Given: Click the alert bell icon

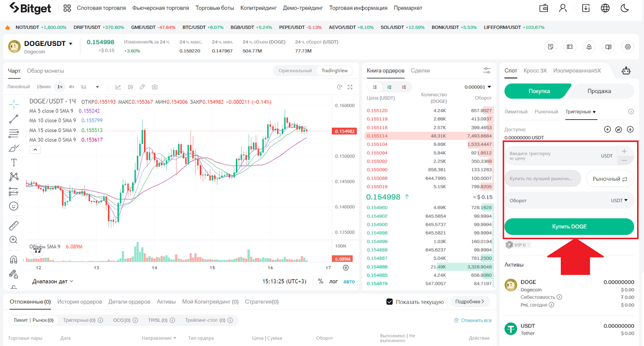Looking at the screenshot, I should pos(589,47).
